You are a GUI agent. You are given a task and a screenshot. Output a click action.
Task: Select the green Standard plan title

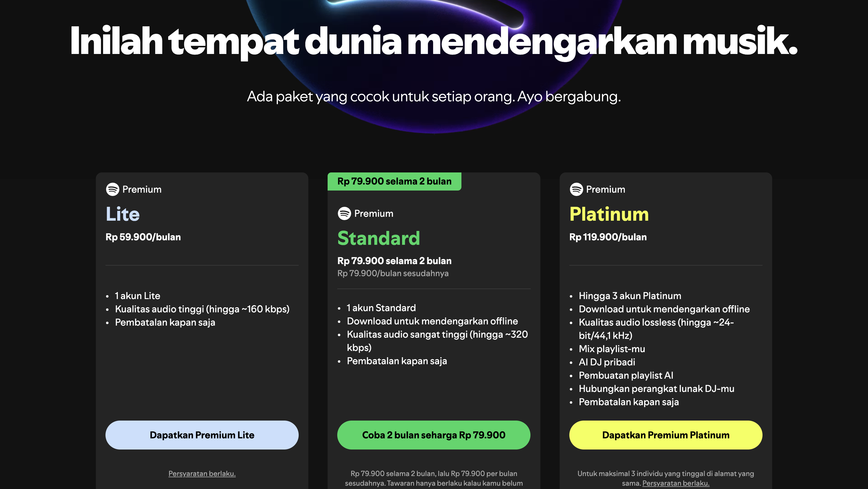click(379, 238)
